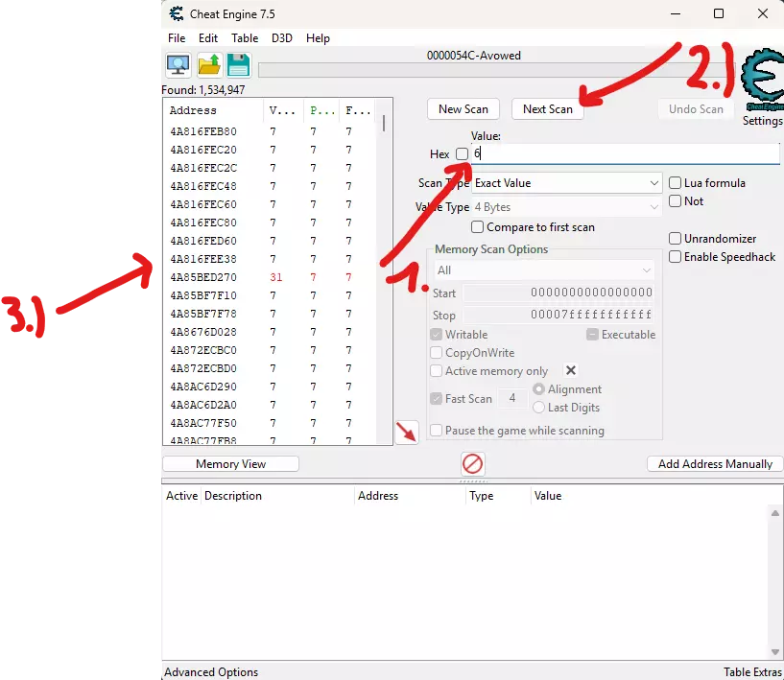The width and height of the screenshot is (784, 680).
Task: Save table with the floppy disk icon
Action: (x=239, y=65)
